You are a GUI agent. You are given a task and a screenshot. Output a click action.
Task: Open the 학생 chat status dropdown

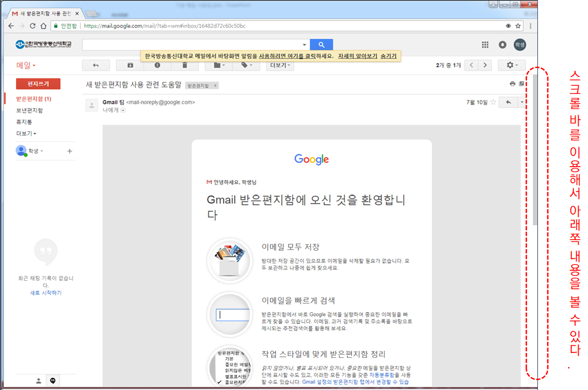pos(36,151)
